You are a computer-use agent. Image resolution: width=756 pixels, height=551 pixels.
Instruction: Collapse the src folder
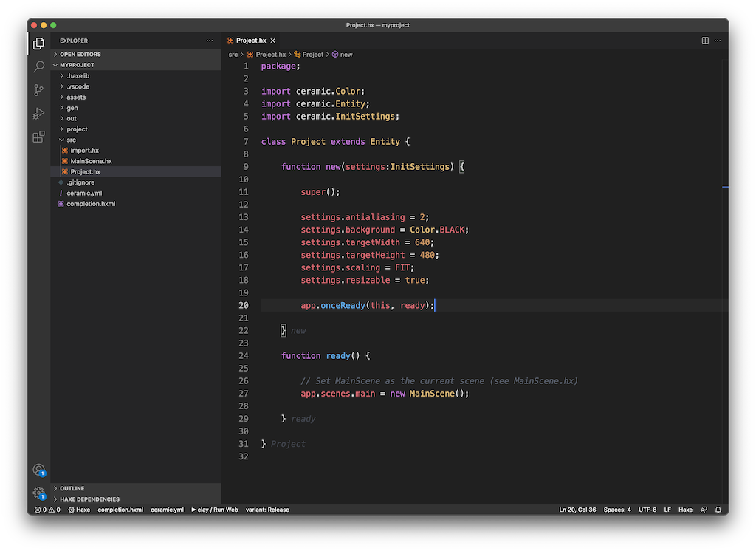[136, 140]
